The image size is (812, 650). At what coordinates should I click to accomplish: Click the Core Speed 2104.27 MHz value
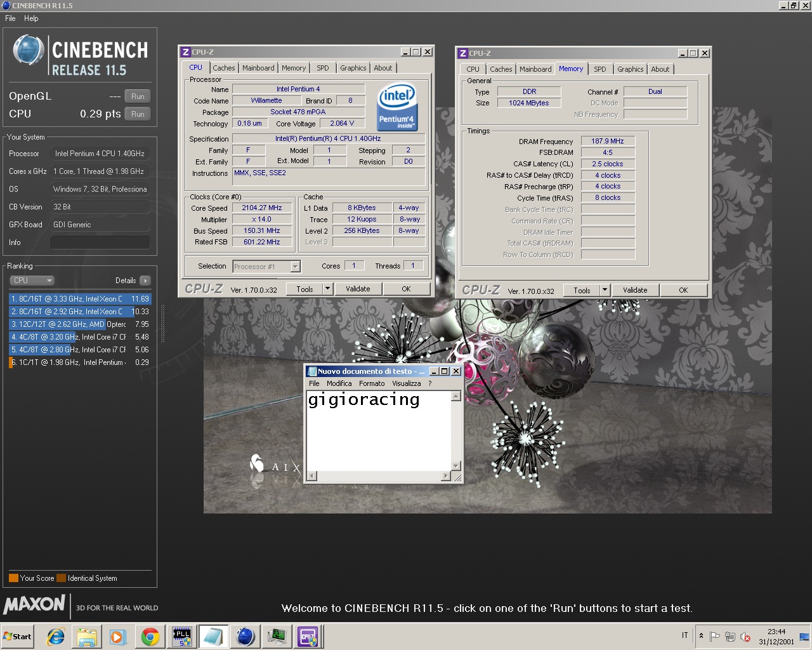click(x=262, y=208)
